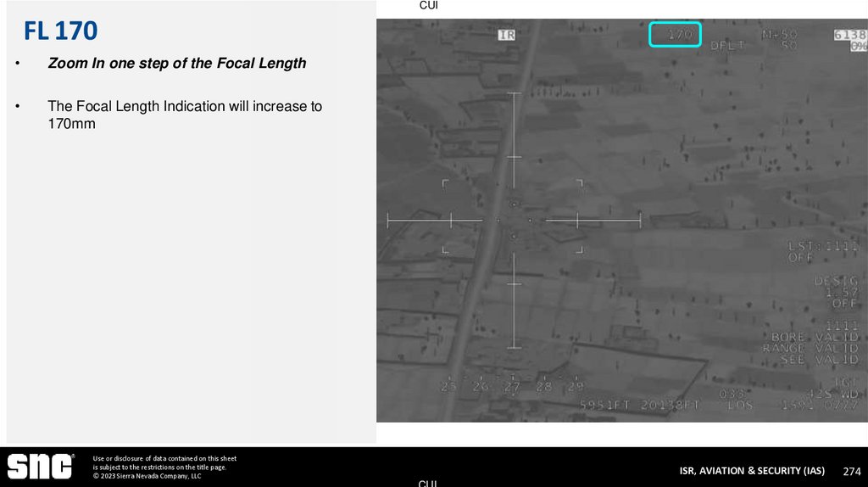Image resolution: width=868 pixels, height=487 pixels.
Task: Click the TGT label in the overlay
Action: [x=846, y=383]
